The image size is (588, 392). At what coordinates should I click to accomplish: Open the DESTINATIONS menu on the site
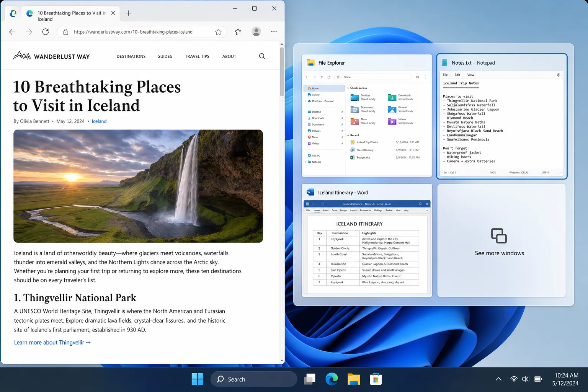[131, 56]
